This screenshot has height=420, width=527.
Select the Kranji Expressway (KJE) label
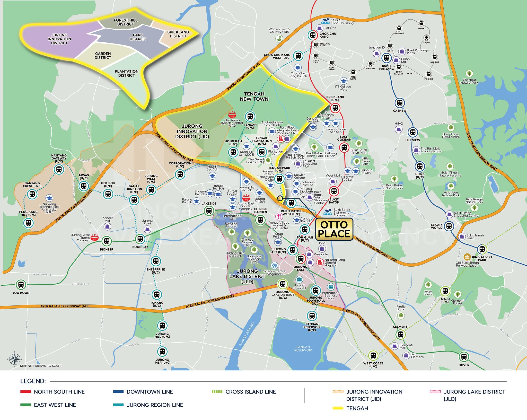click(244, 77)
